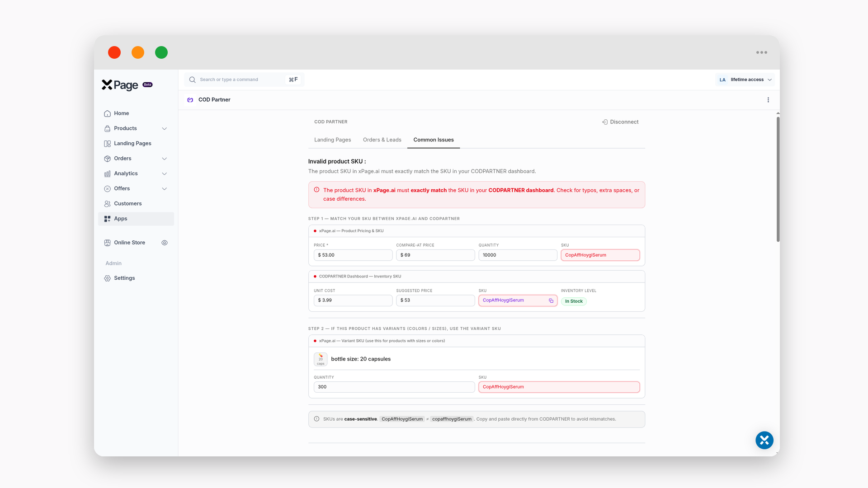
Task: Open Landing Pages in the sidebar
Action: (136, 143)
